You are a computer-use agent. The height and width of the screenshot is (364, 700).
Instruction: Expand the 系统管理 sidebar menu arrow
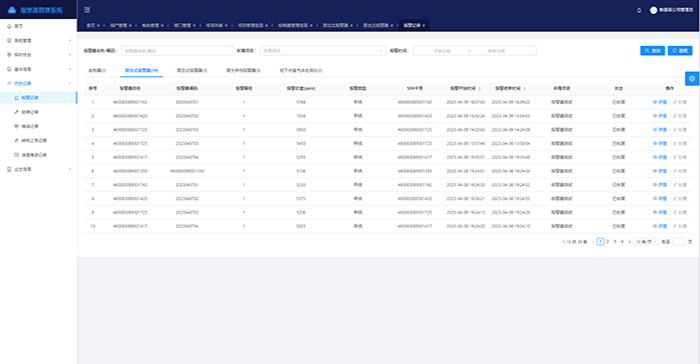(70, 41)
